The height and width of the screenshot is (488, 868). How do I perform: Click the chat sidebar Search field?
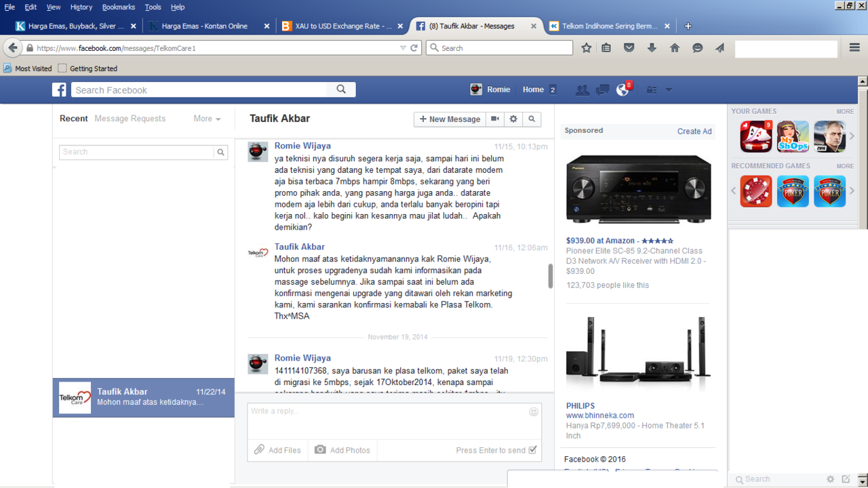pos(777,479)
